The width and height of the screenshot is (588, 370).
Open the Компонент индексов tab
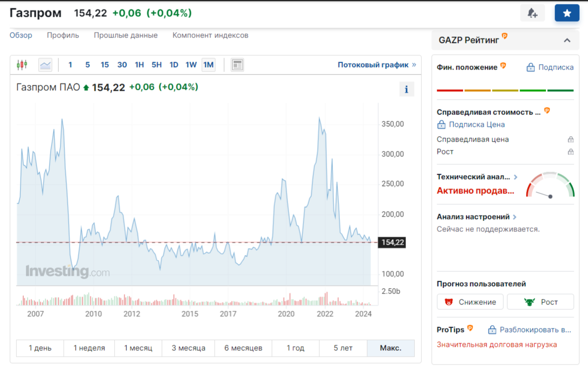(210, 35)
